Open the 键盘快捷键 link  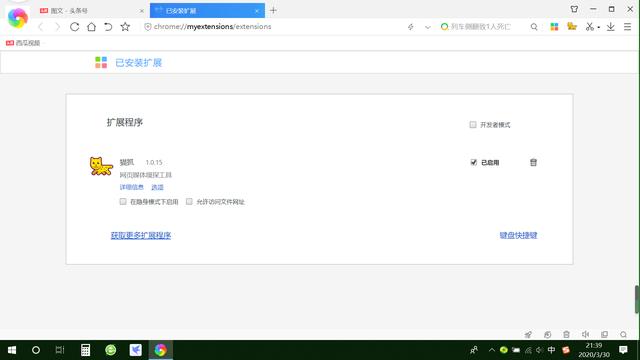point(518,236)
